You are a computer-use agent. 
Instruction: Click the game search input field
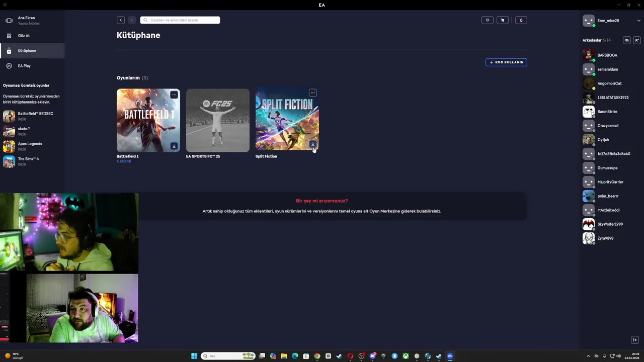pyautogui.click(x=180, y=20)
